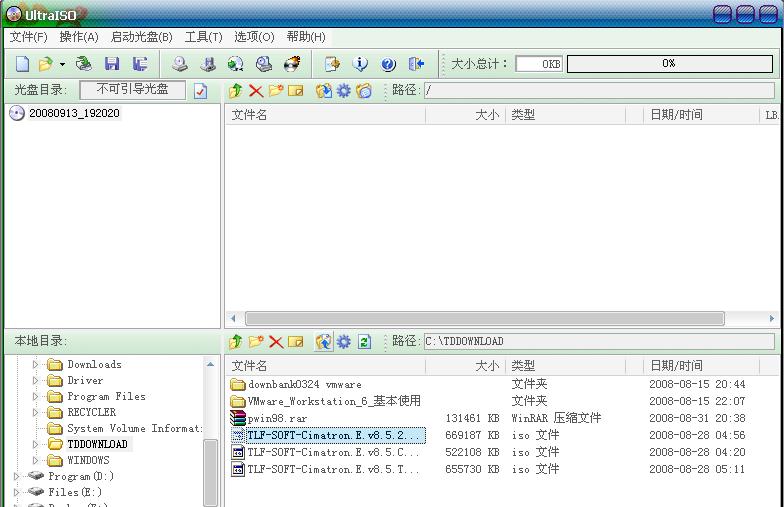Click the blue Help question-mark icon

click(388, 64)
